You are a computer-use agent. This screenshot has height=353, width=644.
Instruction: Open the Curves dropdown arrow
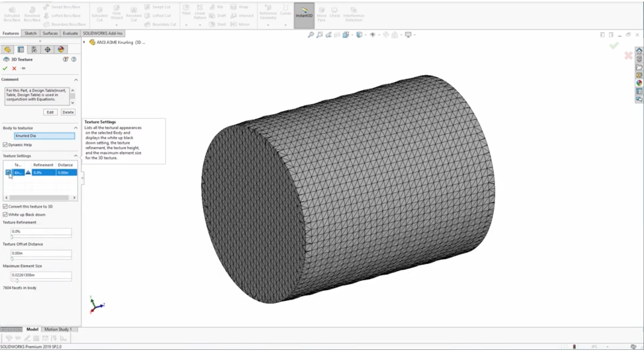(x=285, y=25)
